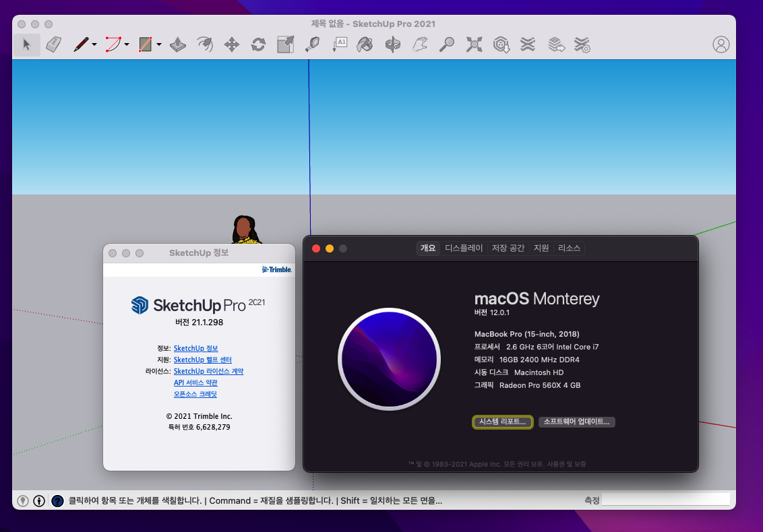Select the Move tool
The width and height of the screenshot is (763, 532).
click(x=232, y=44)
